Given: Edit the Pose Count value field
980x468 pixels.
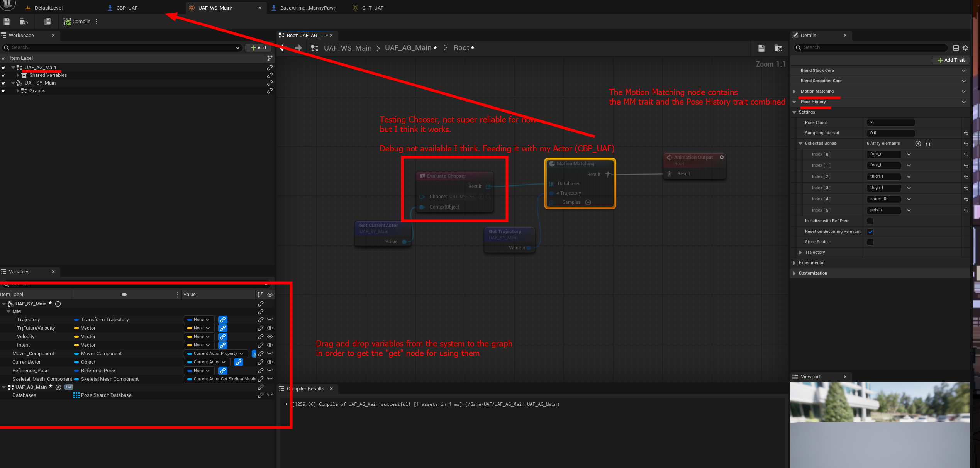Looking at the screenshot, I should [890, 123].
